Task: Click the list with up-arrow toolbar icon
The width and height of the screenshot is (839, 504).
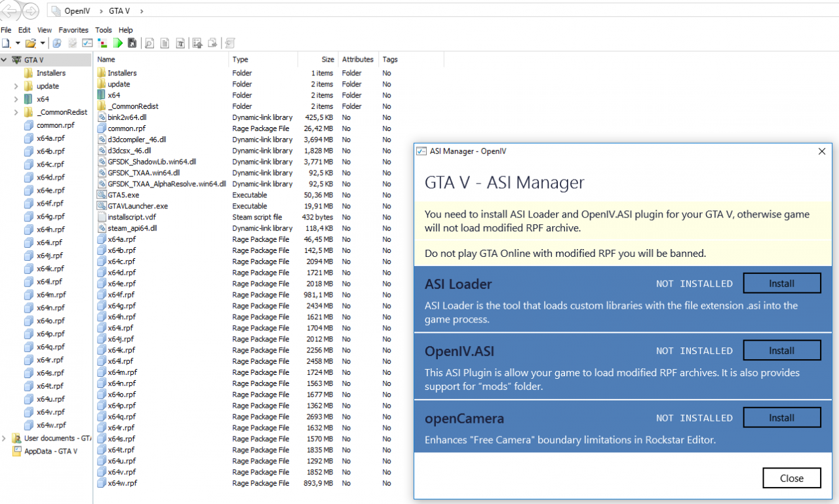Action: tap(197, 43)
